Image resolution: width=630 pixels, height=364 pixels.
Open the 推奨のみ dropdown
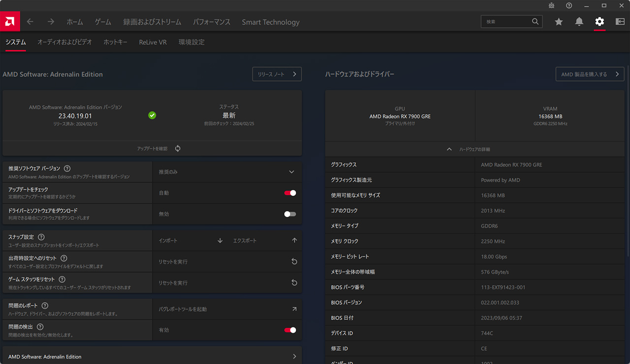(x=227, y=172)
